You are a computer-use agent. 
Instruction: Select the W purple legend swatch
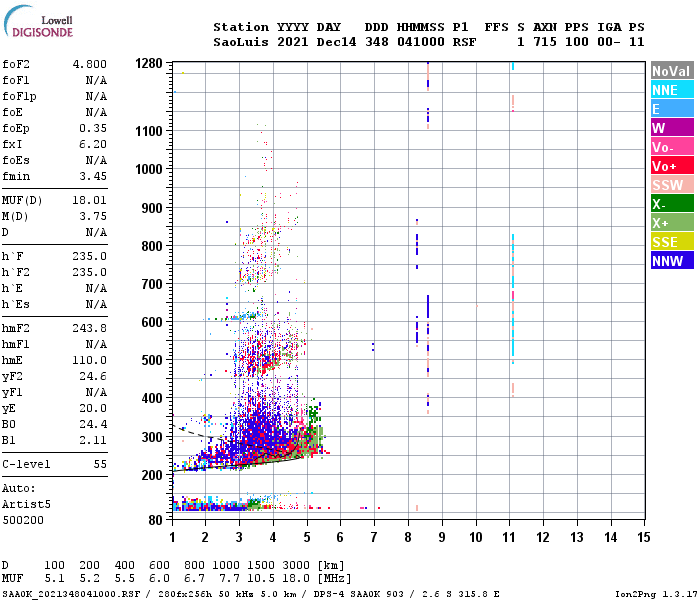[x=672, y=128]
